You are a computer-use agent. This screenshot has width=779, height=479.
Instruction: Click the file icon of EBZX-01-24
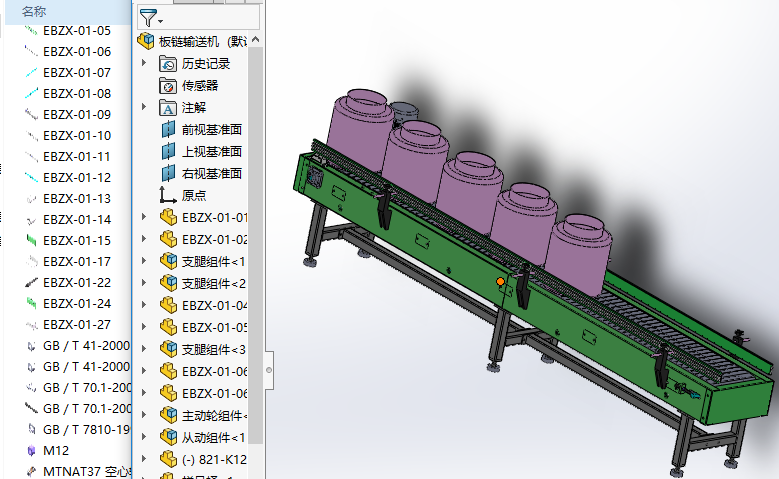[x=31, y=303]
